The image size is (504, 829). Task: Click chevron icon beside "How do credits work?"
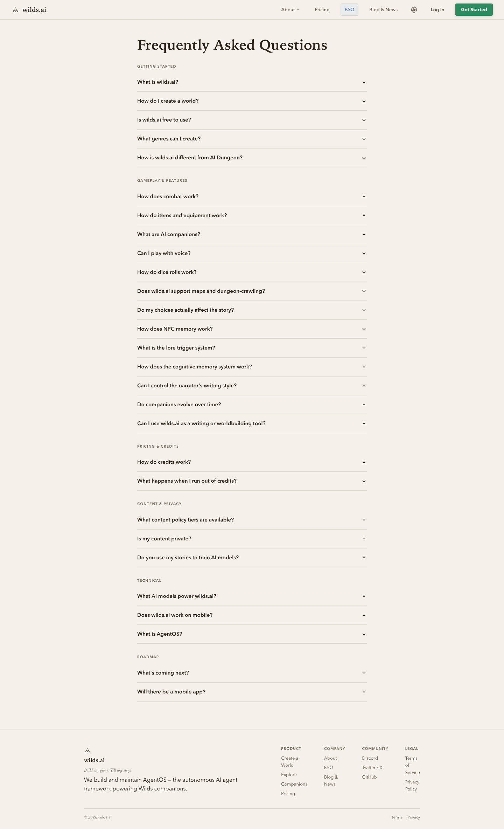point(364,462)
